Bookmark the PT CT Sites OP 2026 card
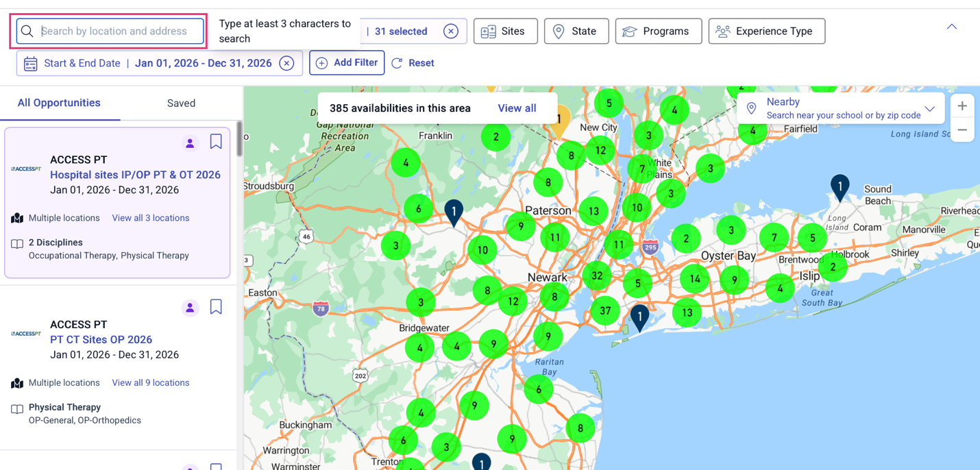Screen dimensions: 980x470 pos(216,307)
